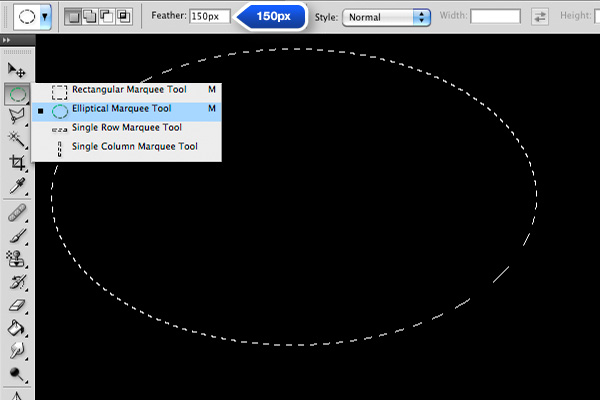Set Subtract from selection mode

coord(106,16)
